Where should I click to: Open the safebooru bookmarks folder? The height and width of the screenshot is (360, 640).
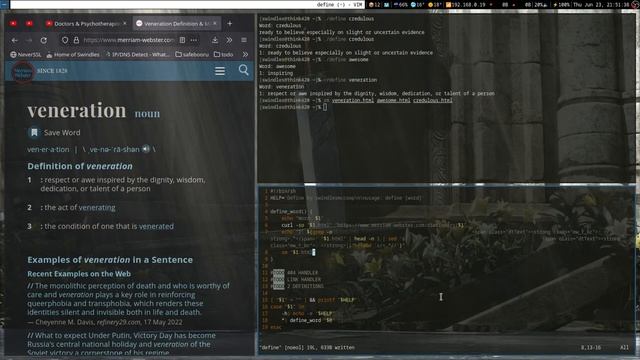(x=192, y=54)
